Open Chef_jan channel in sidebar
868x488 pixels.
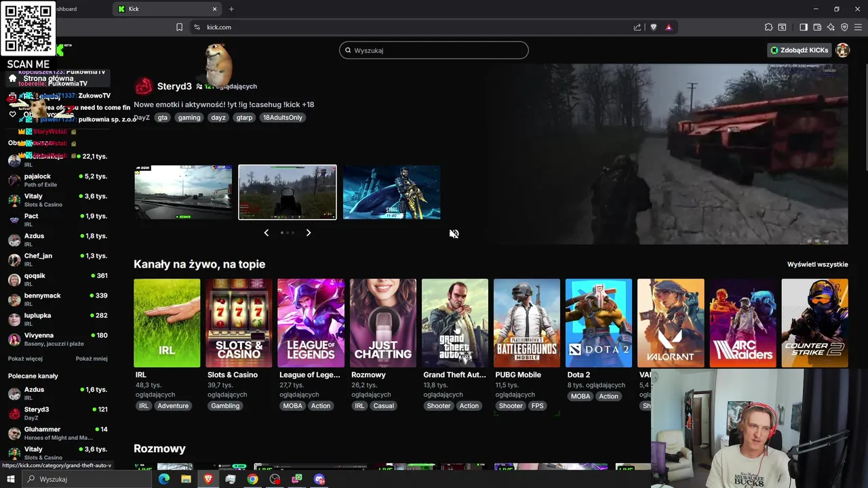(58, 260)
